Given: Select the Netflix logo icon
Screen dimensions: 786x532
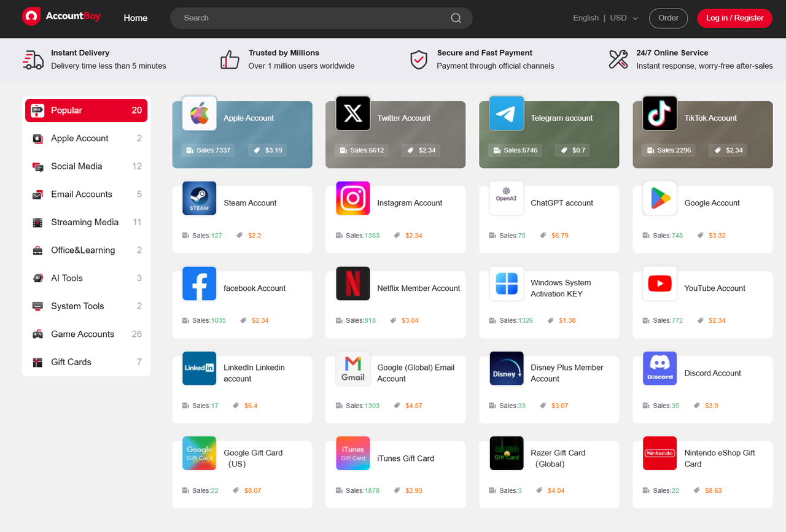Looking at the screenshot, I should 353,283.
